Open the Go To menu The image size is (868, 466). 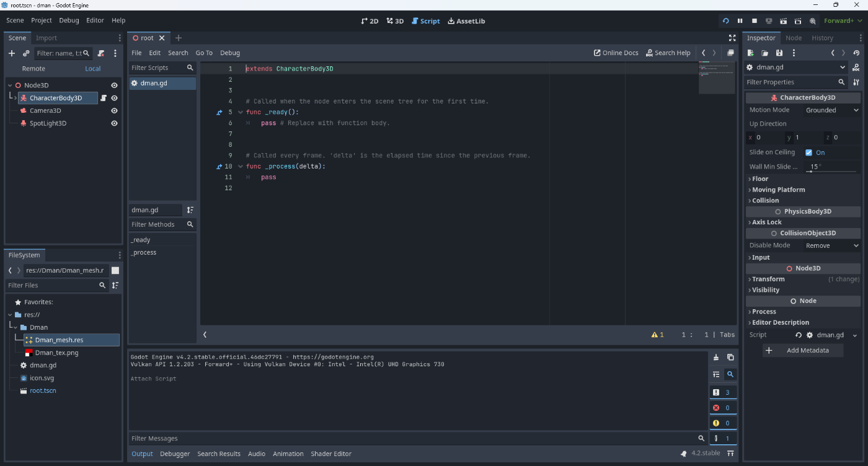coord(204,53)
